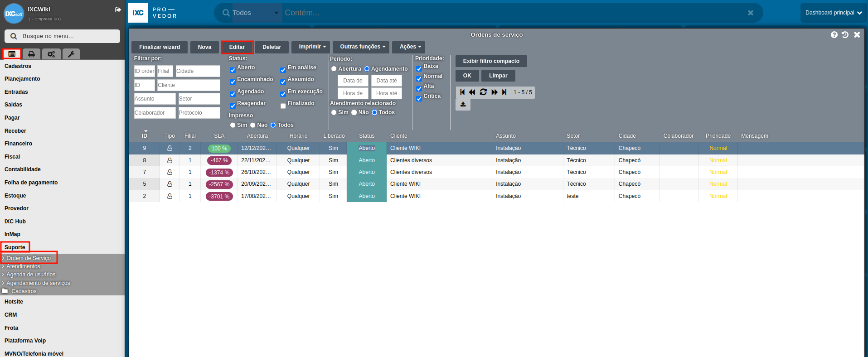Expand Agendamento de serviços item
868x357 pixels.
38,283
